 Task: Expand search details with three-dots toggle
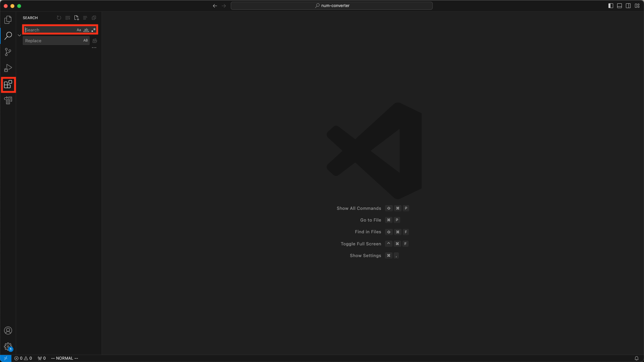94,48
